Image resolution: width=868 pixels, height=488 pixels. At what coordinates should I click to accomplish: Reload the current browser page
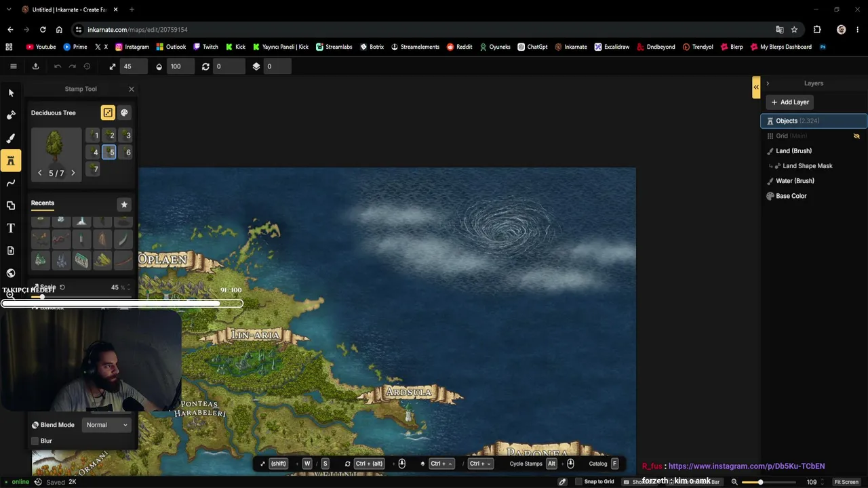(x=43, y=30)
